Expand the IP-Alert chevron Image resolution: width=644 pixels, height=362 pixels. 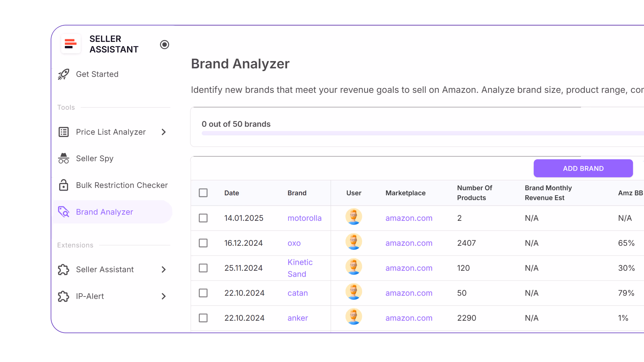[164, 296]
